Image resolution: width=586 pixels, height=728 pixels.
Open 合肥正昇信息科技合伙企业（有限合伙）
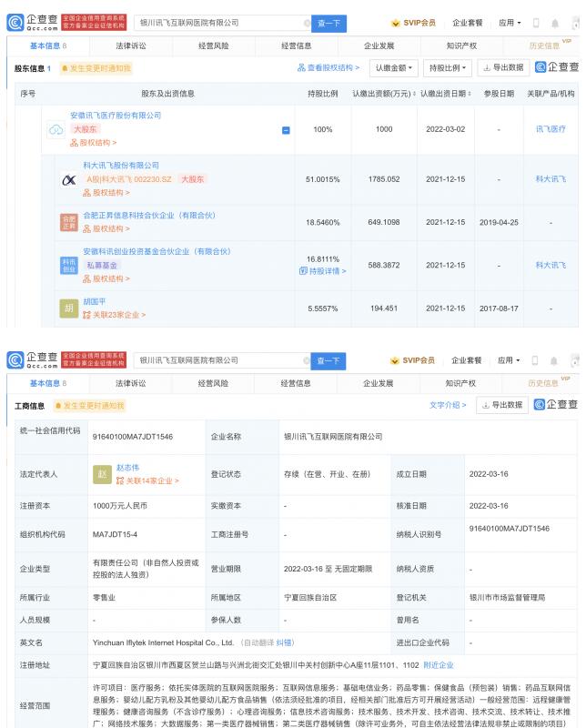point(149,216)
